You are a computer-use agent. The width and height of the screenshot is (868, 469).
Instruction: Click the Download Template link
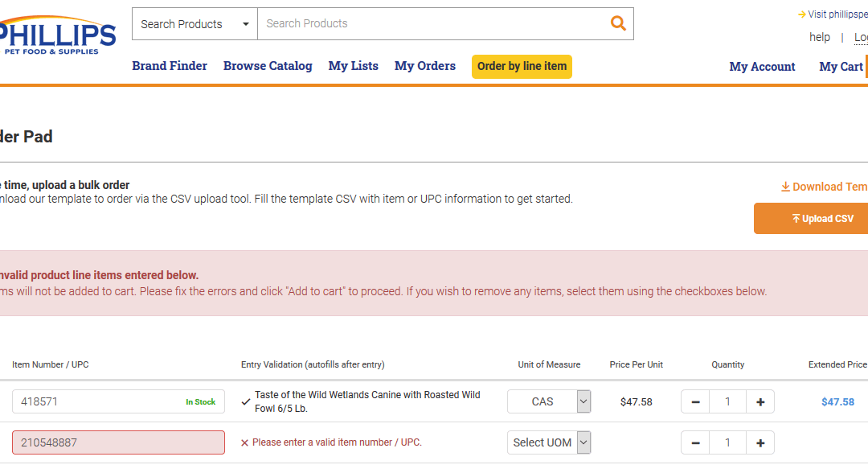[825, 187]
